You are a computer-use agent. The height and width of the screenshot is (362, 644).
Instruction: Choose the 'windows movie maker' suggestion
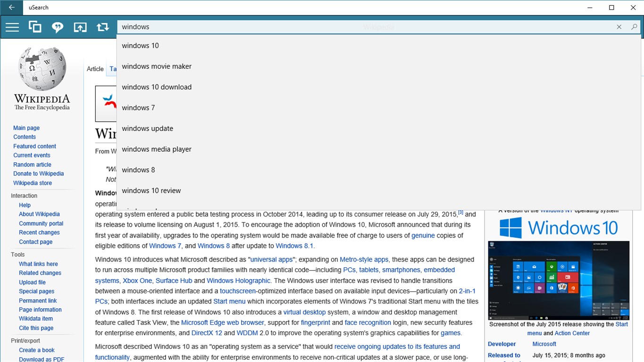point(157,66)
